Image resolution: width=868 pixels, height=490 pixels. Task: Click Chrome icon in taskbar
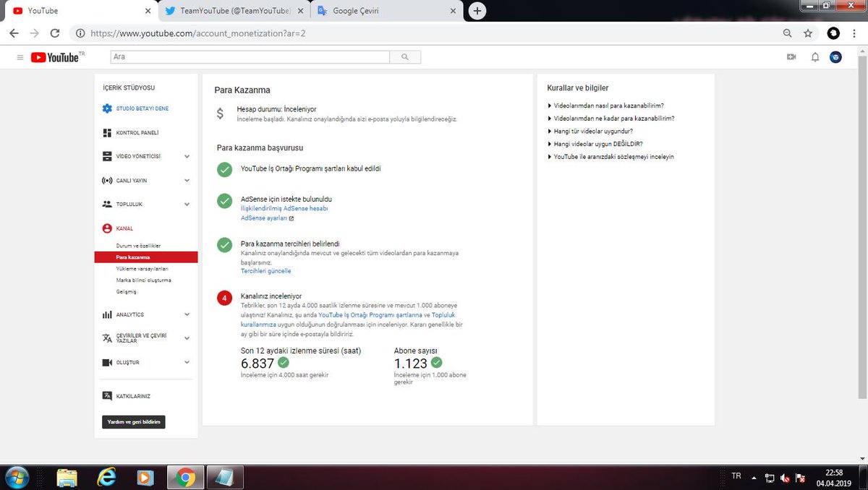pos(186,478)
